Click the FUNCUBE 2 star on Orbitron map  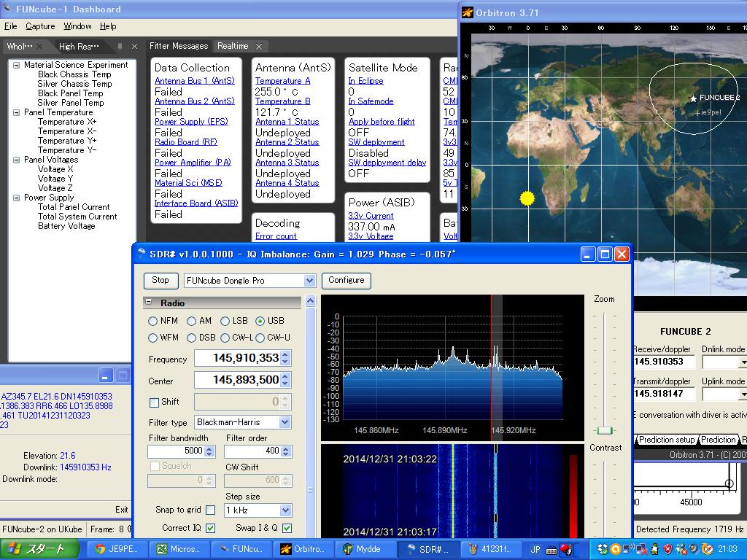click(x=693, y=98)
